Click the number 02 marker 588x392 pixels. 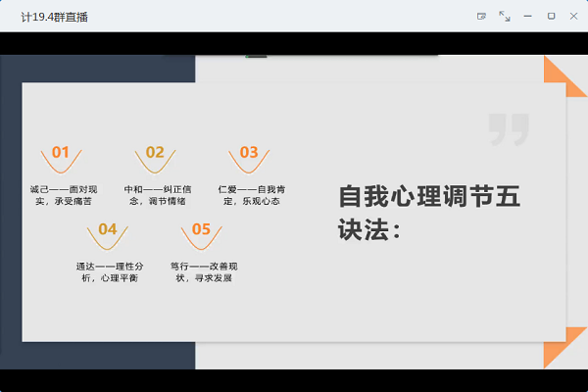[155, 152]
